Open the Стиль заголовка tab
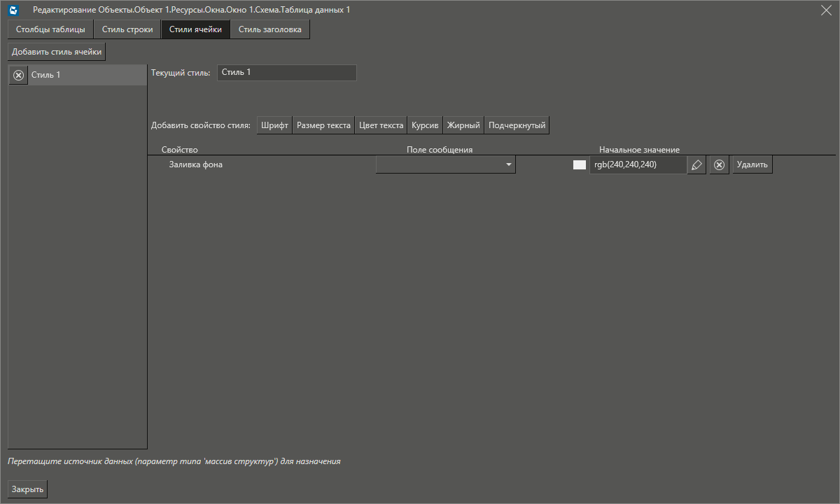This screenshot has height=504, width=840. pyautogui.click(x=269, y=29)
